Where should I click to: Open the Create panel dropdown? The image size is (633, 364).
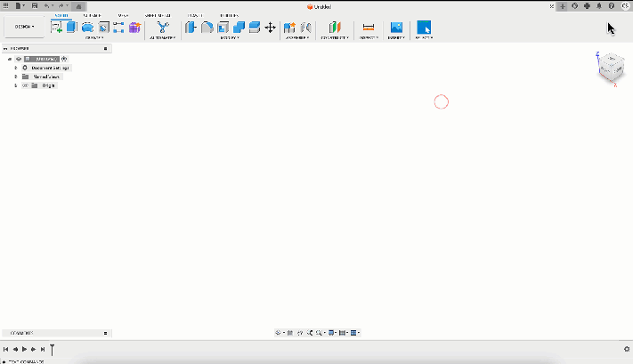point(94,38)
